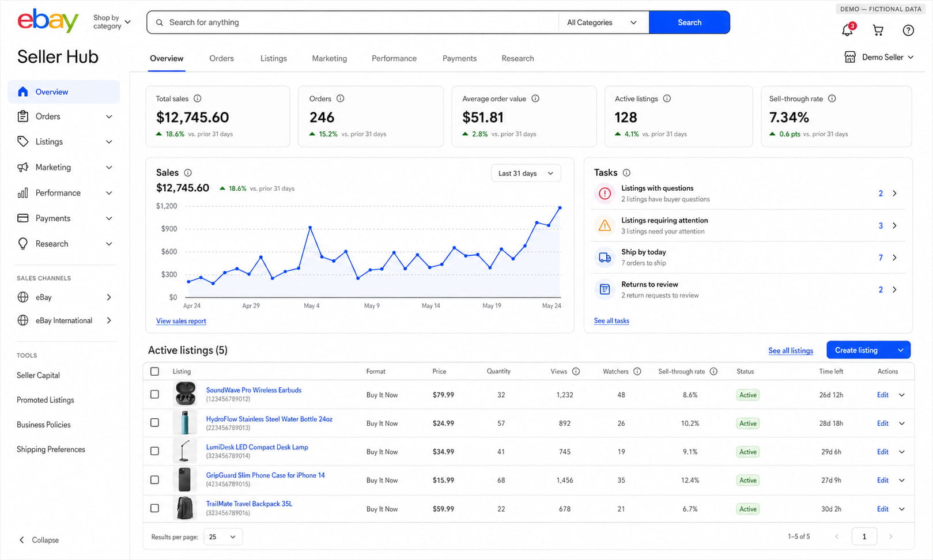Screen dimensions: 933x560
Task: Click the blue Search button
Action: 689,22
